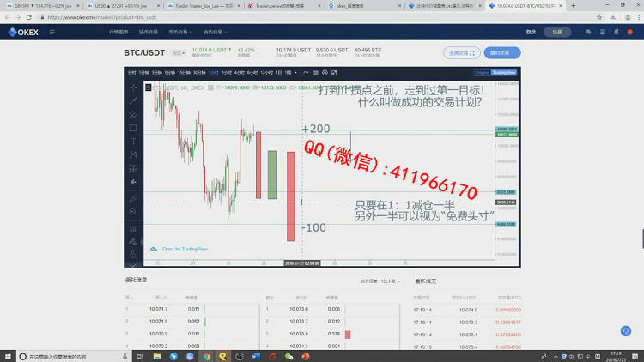Open WeChat from the Windows taskbar
Viewport: 644px width, 362px height.
[x=289, y=356]
